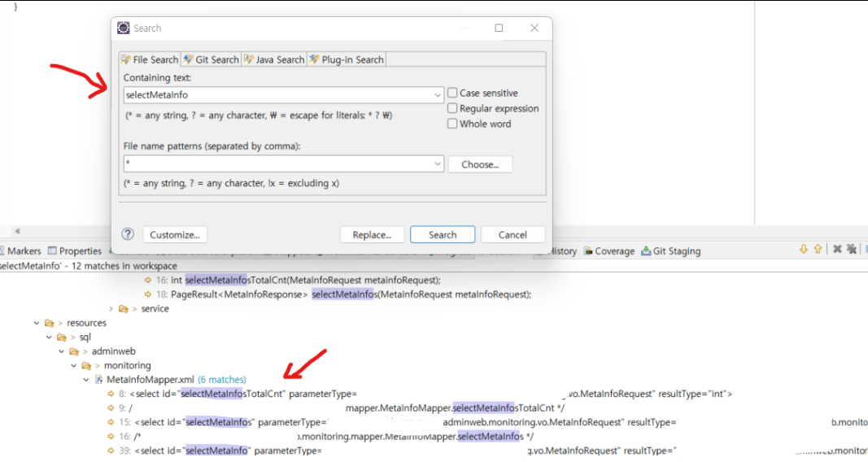Click match arrow icon beside line 39
Screen dimensions: 868x462
coord(111,451)
